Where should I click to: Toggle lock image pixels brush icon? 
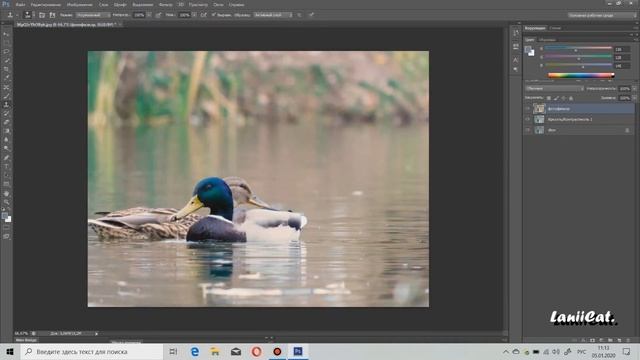point(556,98)
